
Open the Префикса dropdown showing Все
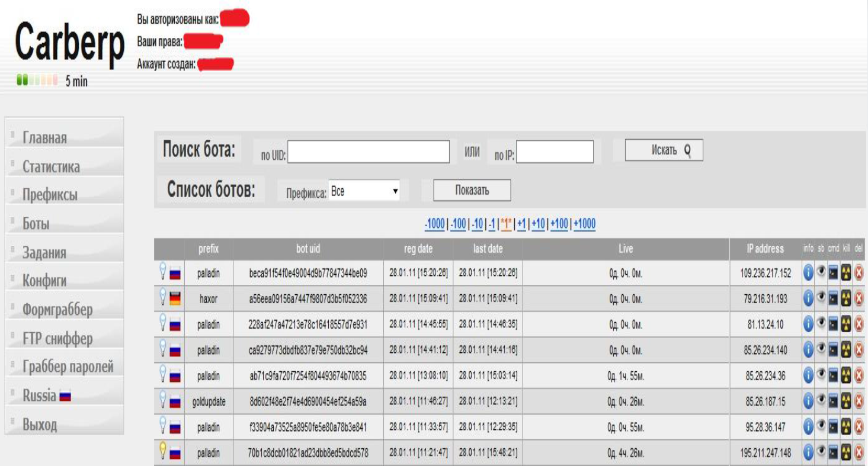pos(364,191)
